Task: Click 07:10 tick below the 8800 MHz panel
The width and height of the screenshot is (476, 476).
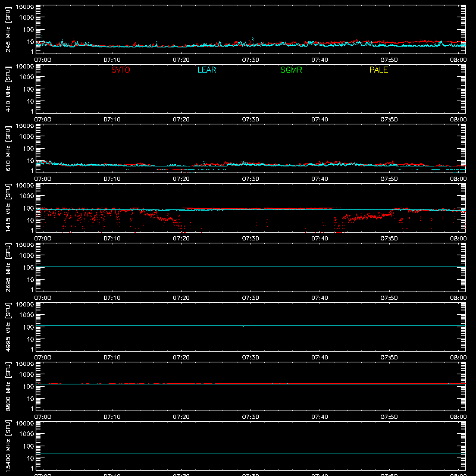Action: 112,417
